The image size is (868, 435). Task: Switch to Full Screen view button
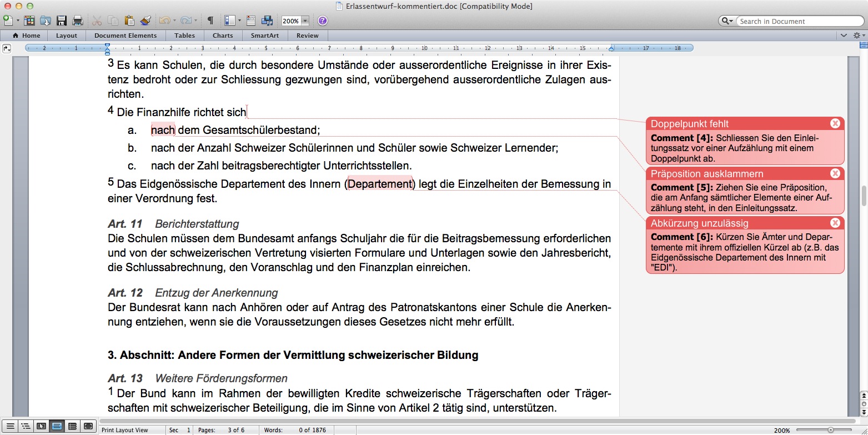tap(88, 427)
